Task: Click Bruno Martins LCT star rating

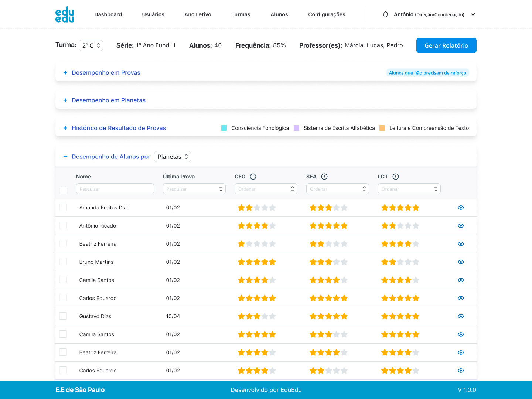Action: pyautogui.click(x=400, y=262)
